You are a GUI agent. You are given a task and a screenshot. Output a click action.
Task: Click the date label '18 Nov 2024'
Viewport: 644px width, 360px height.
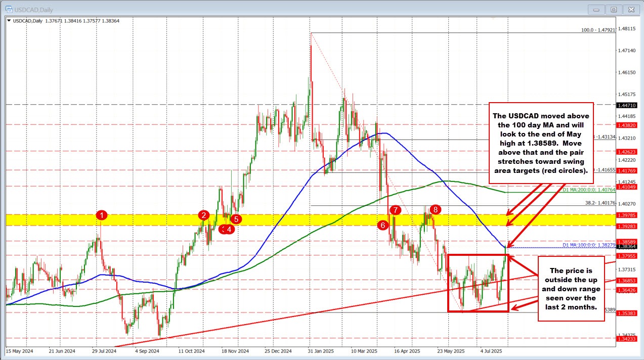[236, 350]
